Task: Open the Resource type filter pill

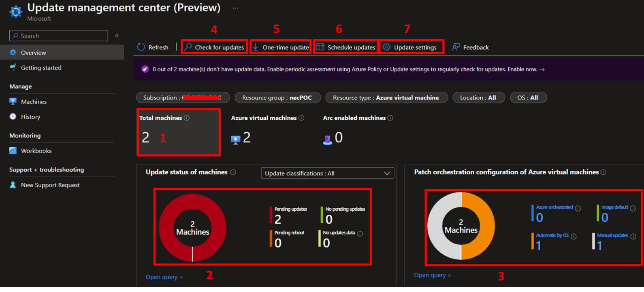Action: [386, 97]
